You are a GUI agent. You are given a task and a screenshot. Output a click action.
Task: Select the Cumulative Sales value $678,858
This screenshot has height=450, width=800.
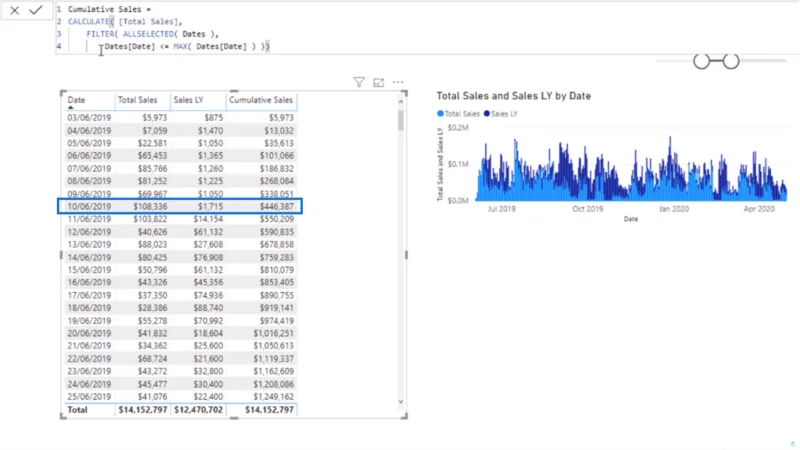(x=276, y=245)
